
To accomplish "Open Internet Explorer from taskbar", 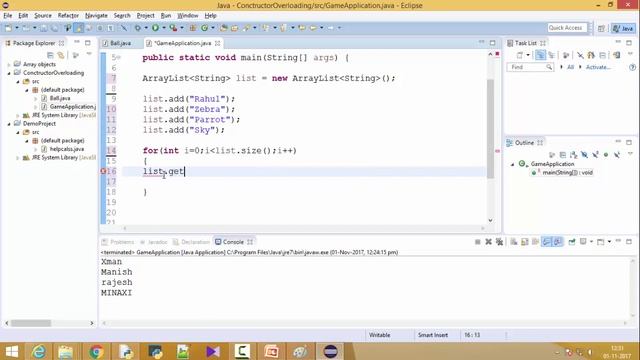I will pyautogui.click(x=39, y=351).
